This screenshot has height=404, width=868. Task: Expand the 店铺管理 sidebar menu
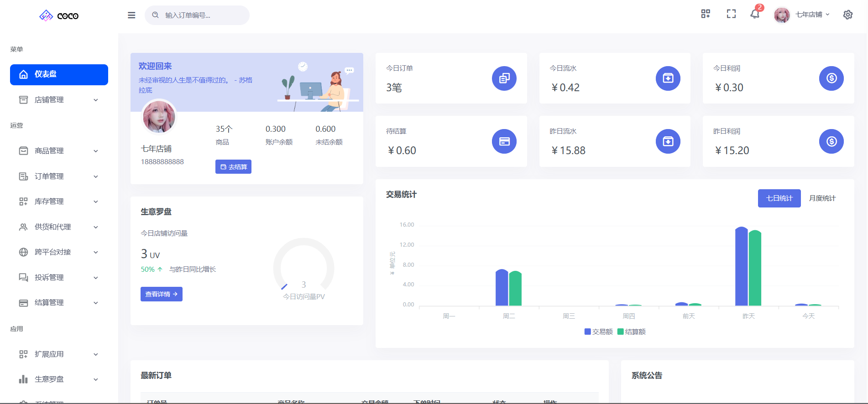tap(59, 100)
